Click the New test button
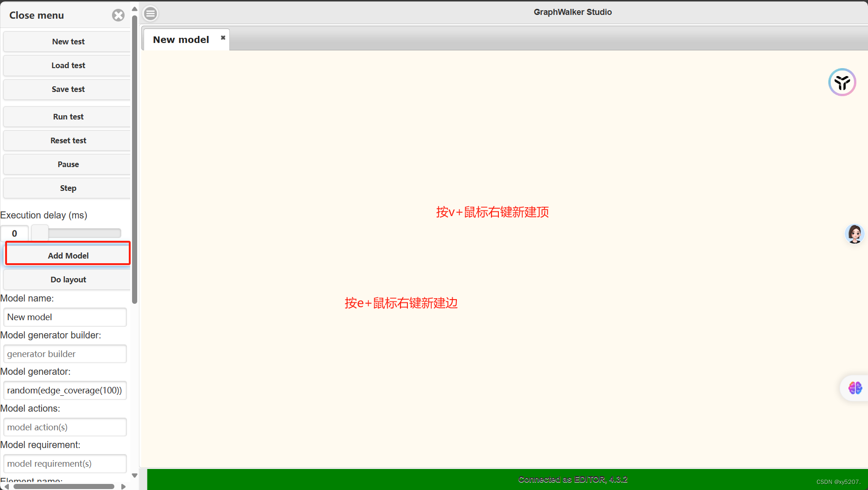The height and width of the screenshot is (490, 868). (x=67, y=42)
